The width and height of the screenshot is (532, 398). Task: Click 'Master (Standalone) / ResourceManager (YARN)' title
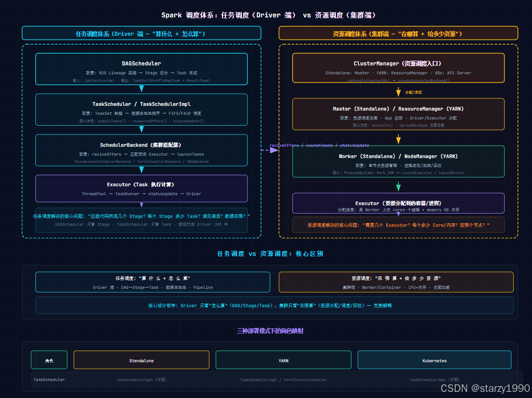[398, 109]
